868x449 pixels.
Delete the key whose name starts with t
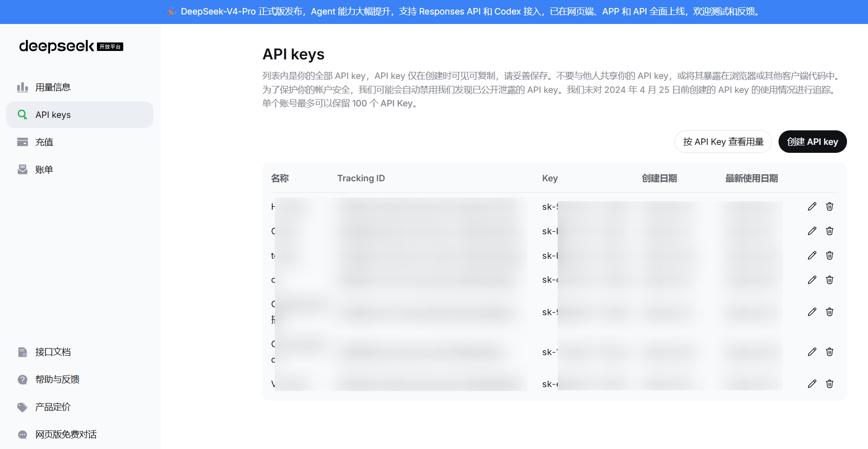(830, 256)
